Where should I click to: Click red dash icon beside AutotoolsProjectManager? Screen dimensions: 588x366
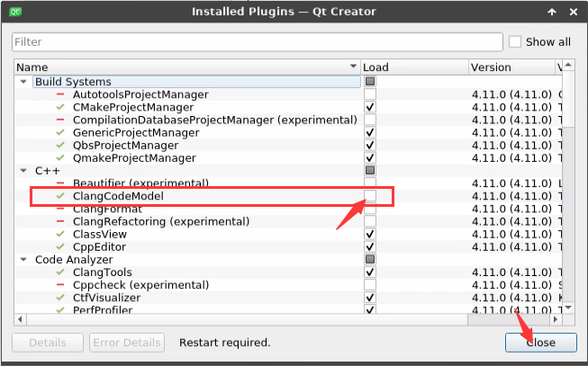60,94
